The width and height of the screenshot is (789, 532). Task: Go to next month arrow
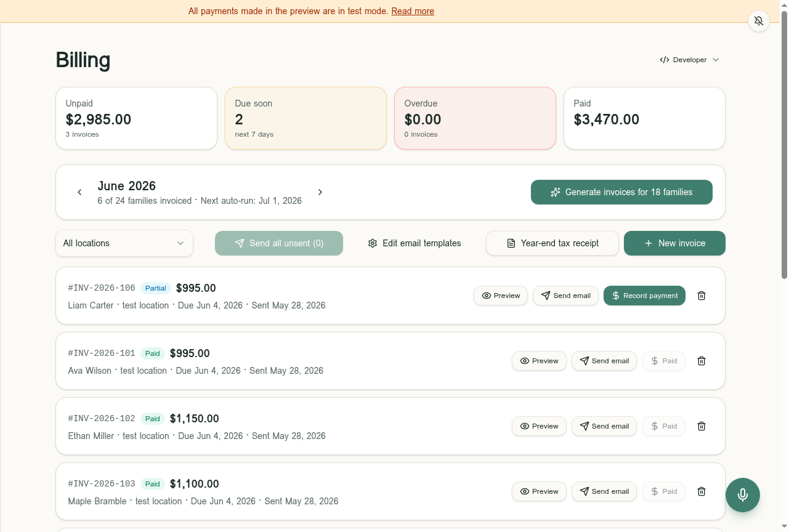pyautogui.click(x=320, y=192)
